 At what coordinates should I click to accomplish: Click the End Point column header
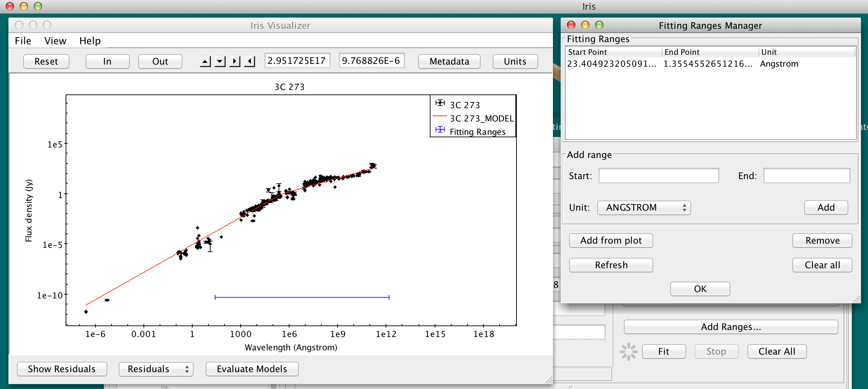point(710,52)
